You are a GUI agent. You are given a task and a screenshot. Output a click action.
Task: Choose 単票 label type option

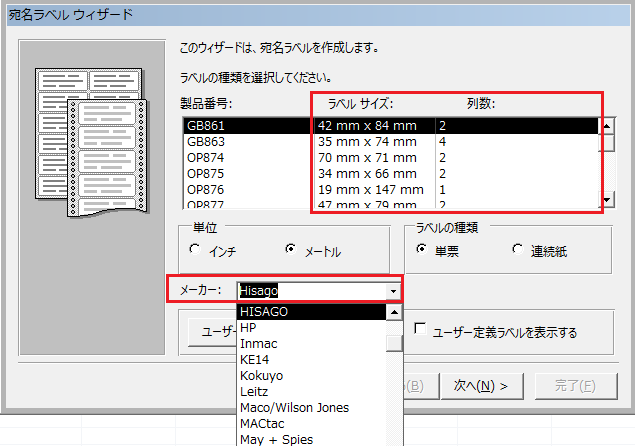(423, 250)
